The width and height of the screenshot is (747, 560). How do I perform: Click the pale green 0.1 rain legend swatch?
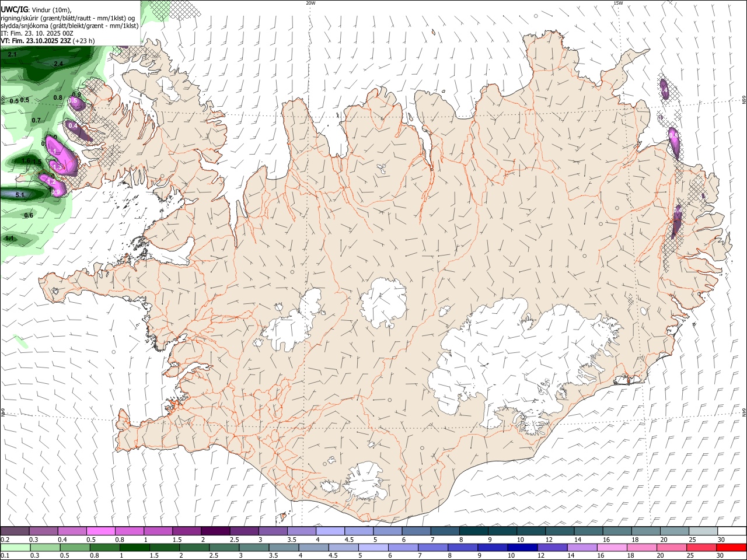pos(15,548)
